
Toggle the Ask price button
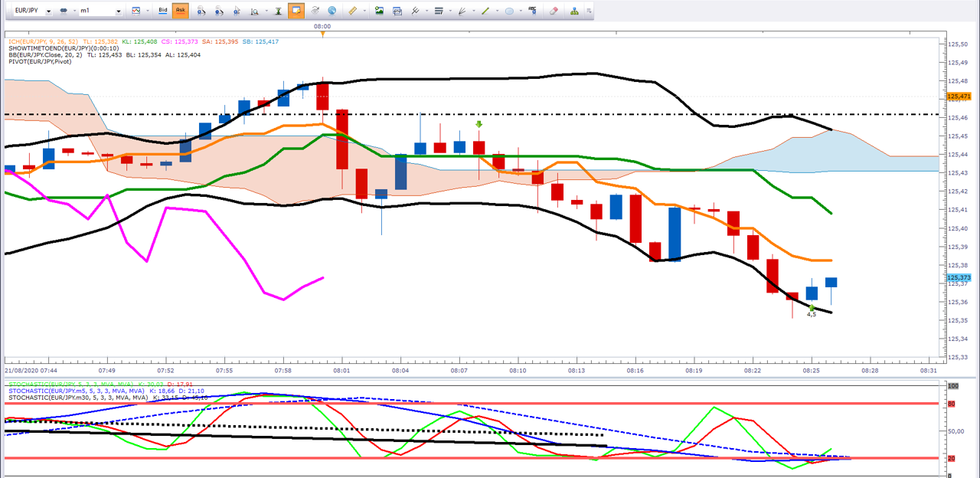click(181, 11)
